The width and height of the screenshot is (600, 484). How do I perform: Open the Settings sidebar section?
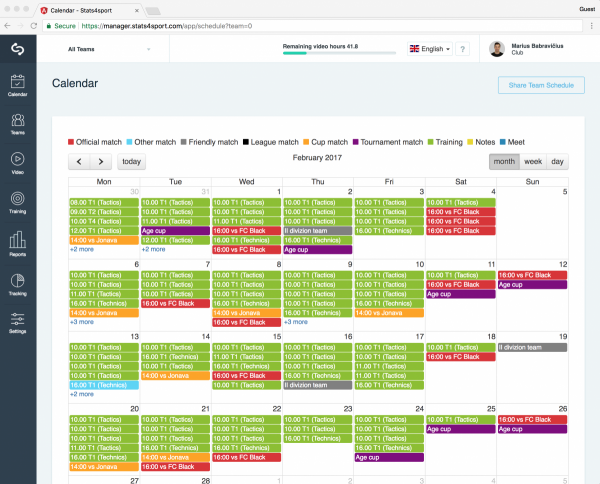(18, 323)
